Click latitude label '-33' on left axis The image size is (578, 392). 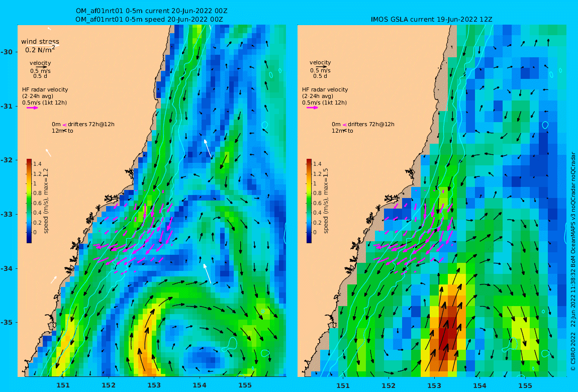coord(7,215)
